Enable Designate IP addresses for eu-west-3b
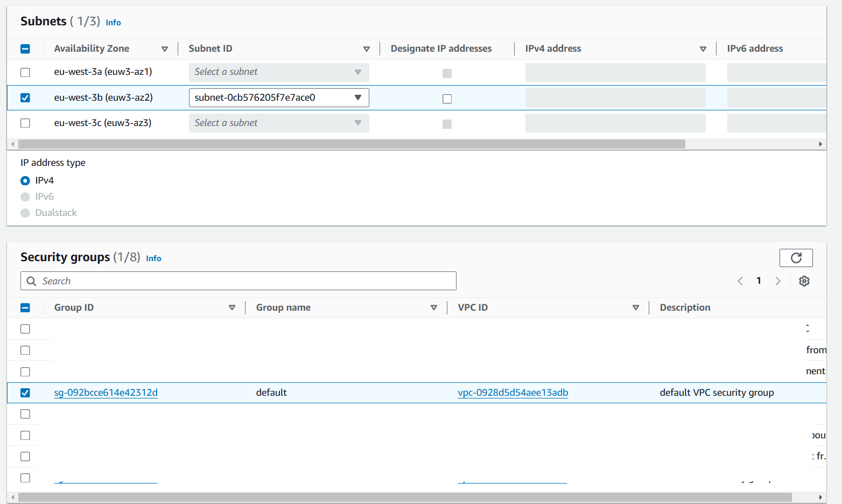The height and width of the screenshot is (504, 842). (x=447, y=99)
